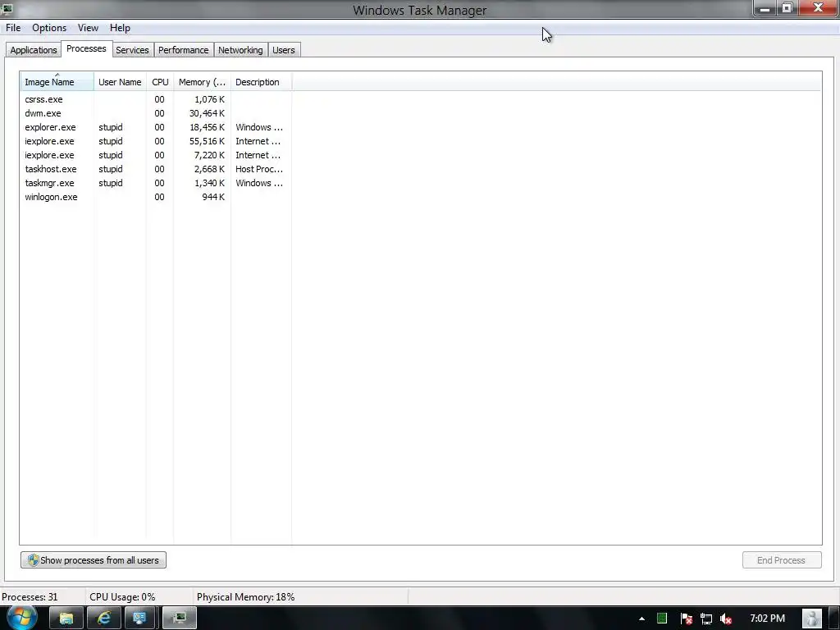840x630 pixels.
Task: Select the explorer.exe process row
Action: (155, 127)
